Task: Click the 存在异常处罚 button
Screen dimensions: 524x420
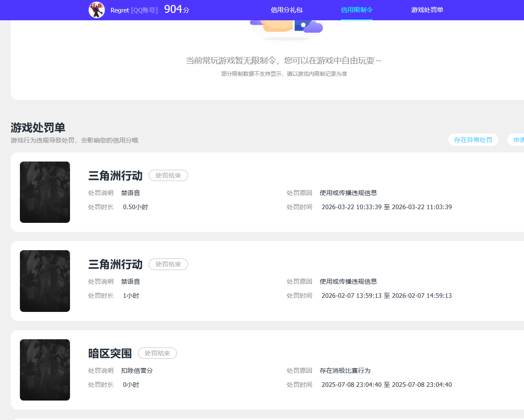Action: pos(473,140)
